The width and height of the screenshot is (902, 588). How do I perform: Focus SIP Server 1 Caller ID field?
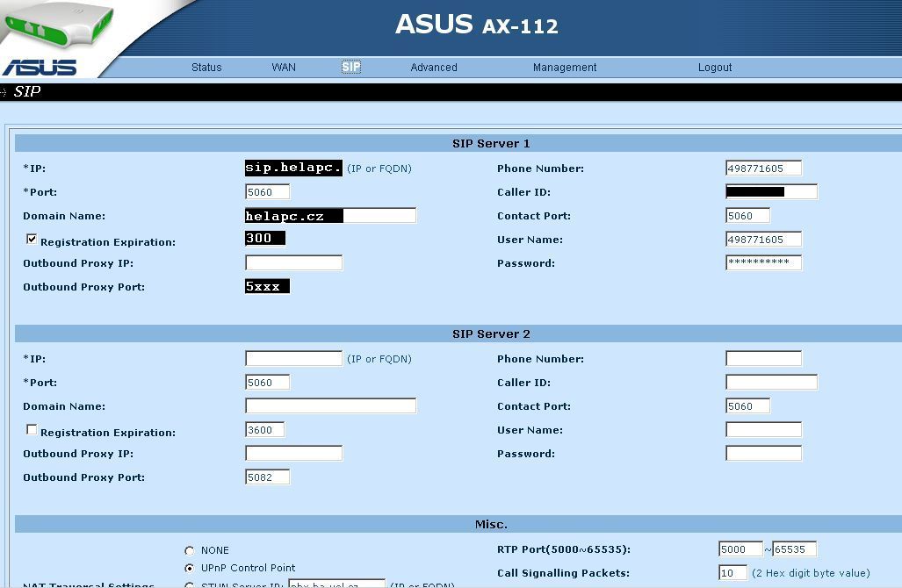[771, 191]
